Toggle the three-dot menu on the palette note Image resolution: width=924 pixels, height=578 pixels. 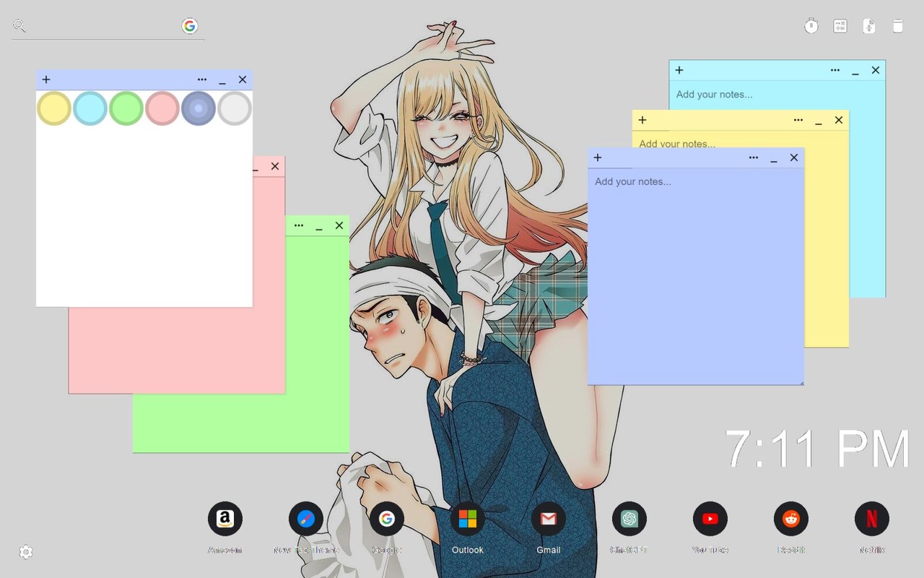pyautogui.click(x=202, y=79)
